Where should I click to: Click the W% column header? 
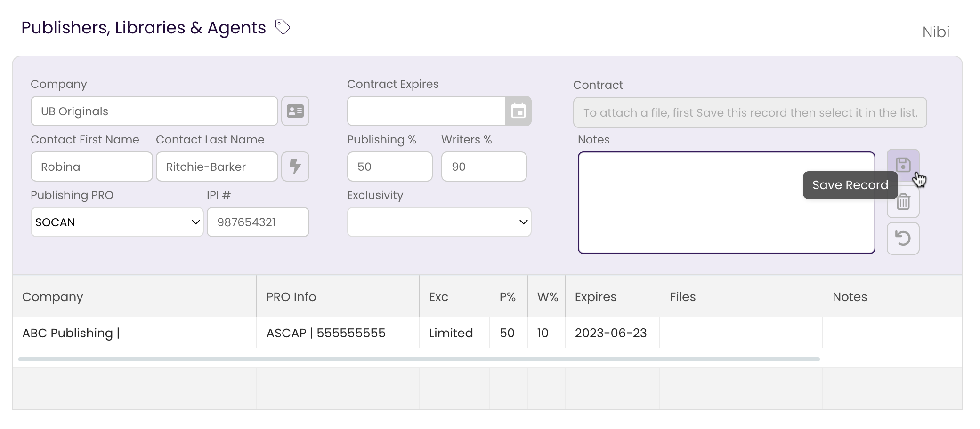(x=547, y=297)
